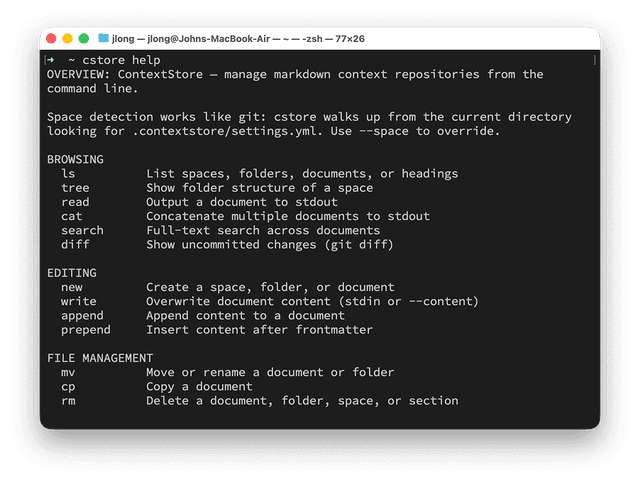Click the prompt arrow before cstore help
640x482 pixels.
[x=50, y=60]
